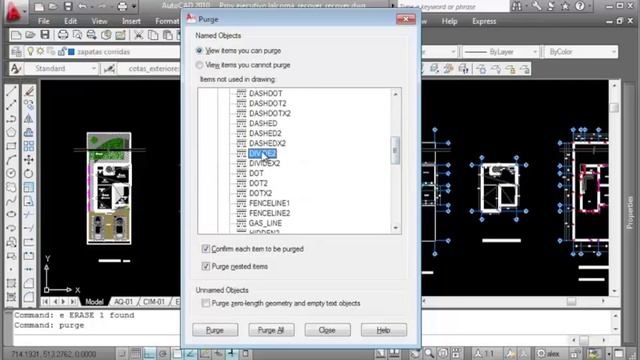This screenshot has width=640, height=360.
Task: Select DASHED2 linetype in the list
Action: click(265, 133)
